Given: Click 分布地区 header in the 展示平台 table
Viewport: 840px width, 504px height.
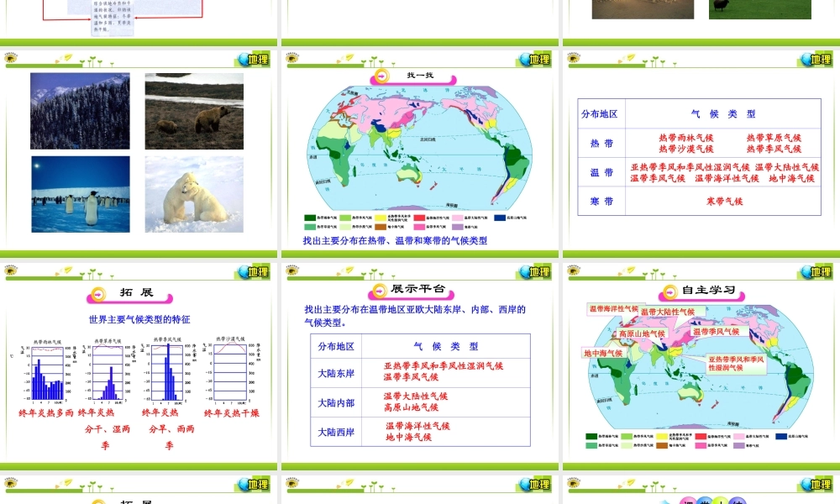Looking at the screenshot, I should tap(336, 347).
